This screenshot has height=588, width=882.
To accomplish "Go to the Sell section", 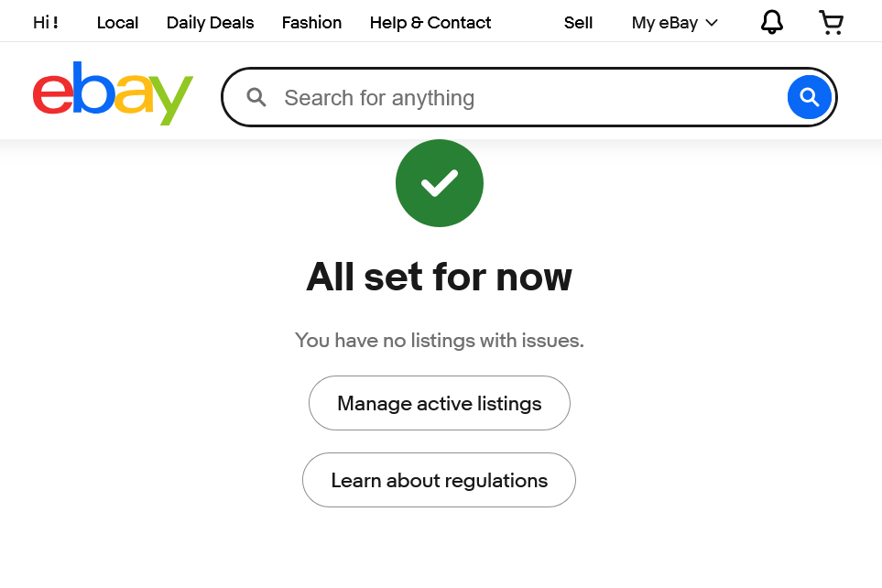I will [x=578, y=22].
